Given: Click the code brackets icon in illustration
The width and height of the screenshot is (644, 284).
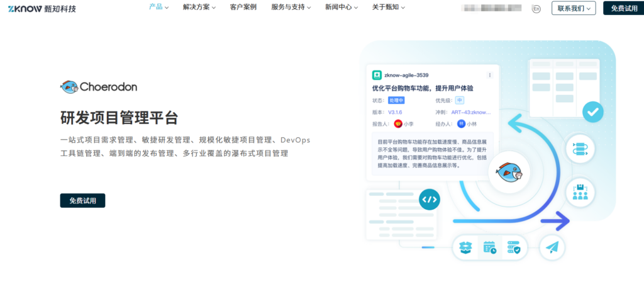Looking at the screenshot, I should 430,200.
